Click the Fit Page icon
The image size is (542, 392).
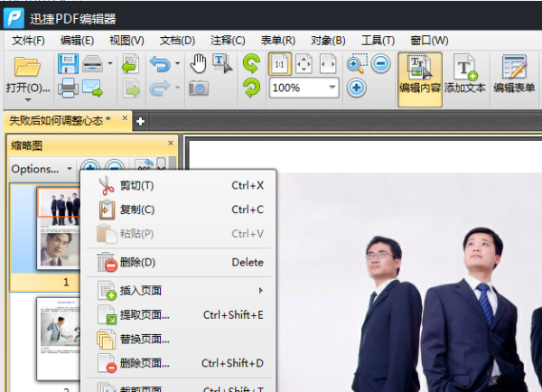click(304, 64)
